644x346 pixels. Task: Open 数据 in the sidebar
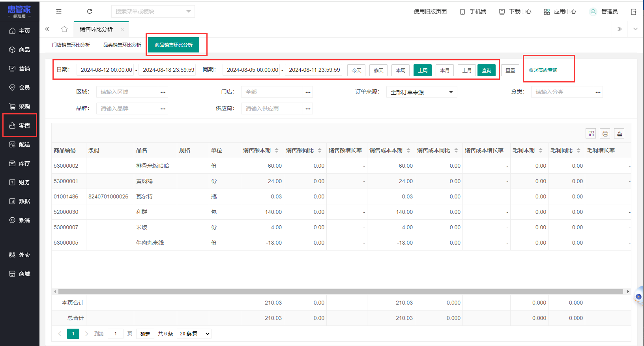20,201
